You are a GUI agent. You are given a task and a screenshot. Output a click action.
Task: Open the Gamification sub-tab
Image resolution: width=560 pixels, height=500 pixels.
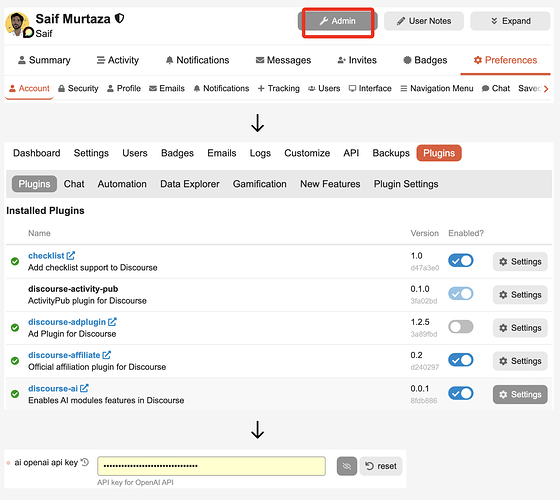(259, 184)
